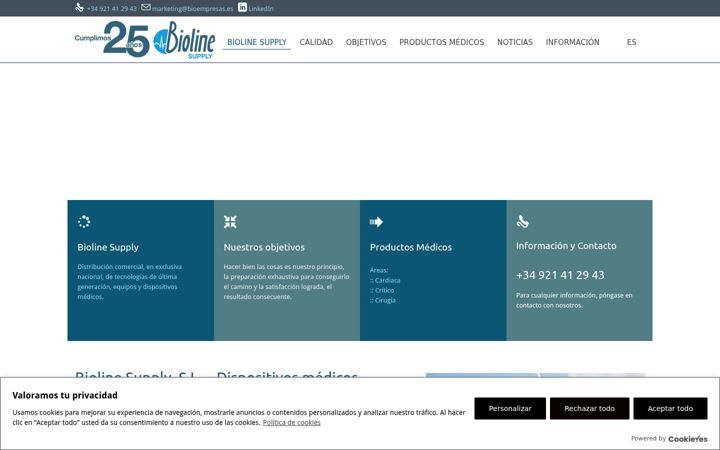
Task: Open the Productos Médicos card heading
Action: point(411,247)
